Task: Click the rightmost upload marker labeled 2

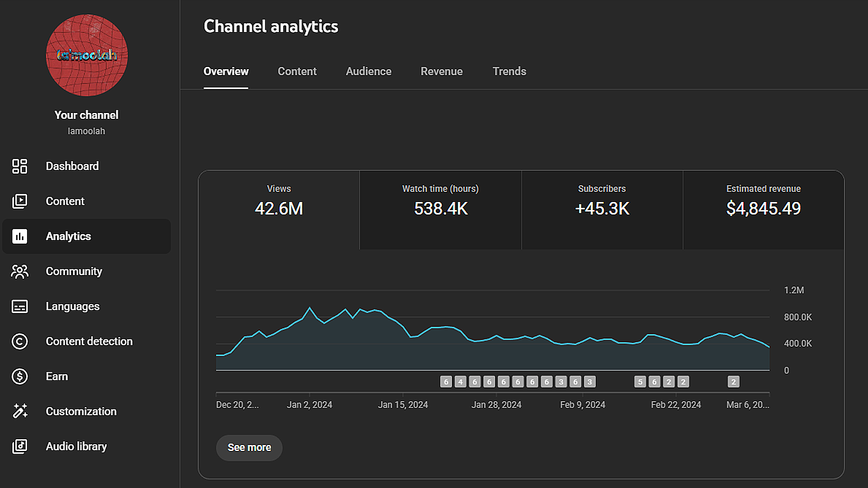Action: pos(733,382)
